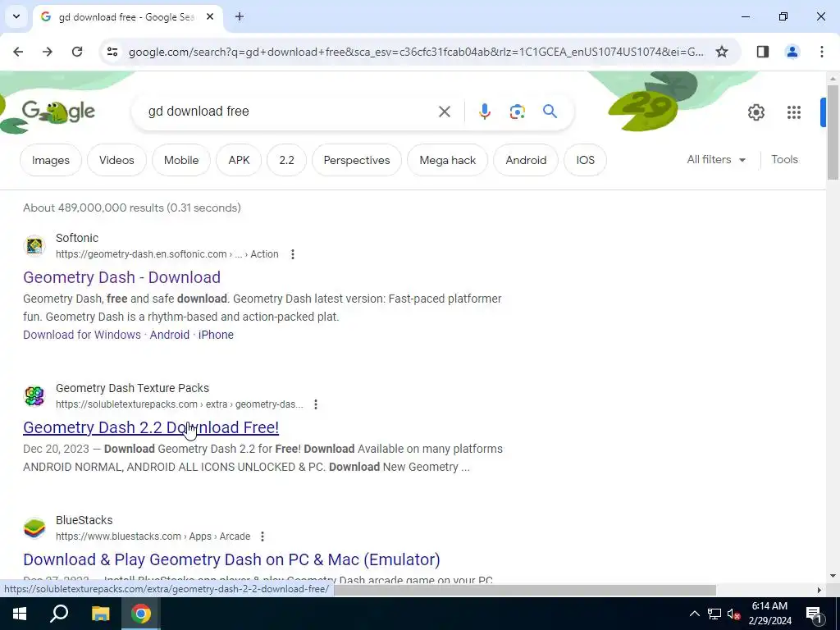
Task: Expand the All filters dropdown
Action: pyautogui.click(x=716, y=160)
